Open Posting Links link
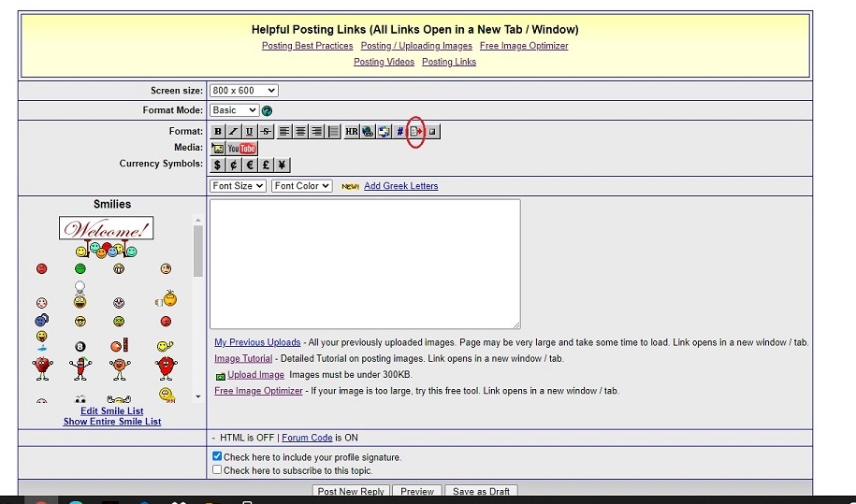The height and width of the screenshot is (504, 856). click(449, 62)
